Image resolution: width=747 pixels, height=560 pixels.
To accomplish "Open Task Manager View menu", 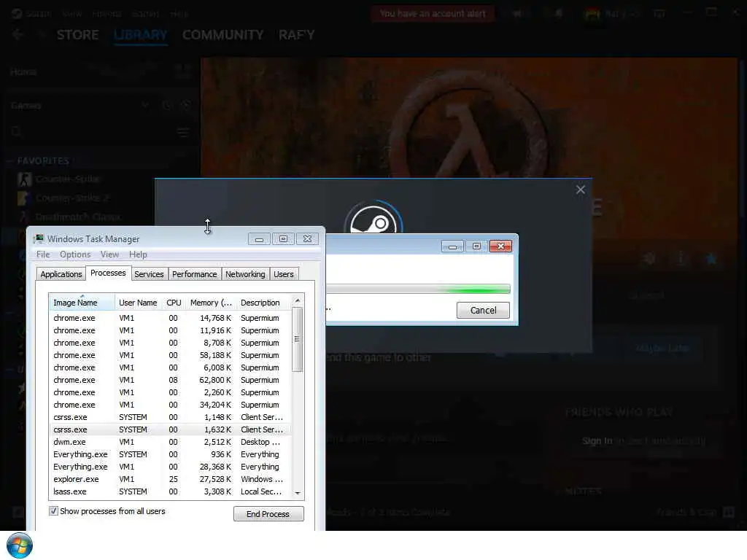I will click(109, 254).
